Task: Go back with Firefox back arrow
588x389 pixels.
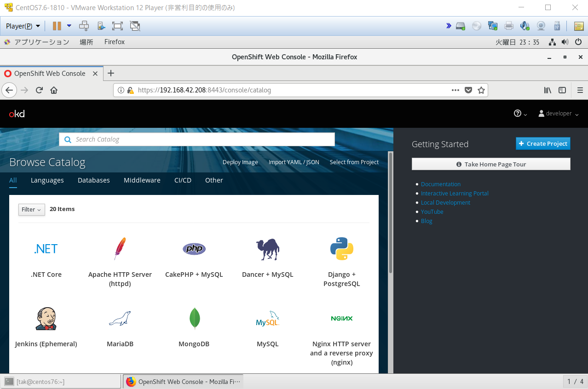Action: (9, 90)
